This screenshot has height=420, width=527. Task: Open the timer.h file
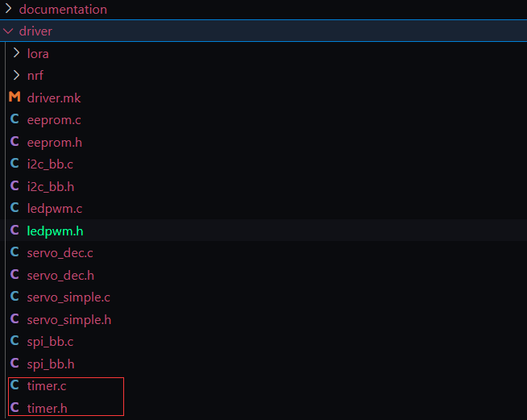[48, 408]
